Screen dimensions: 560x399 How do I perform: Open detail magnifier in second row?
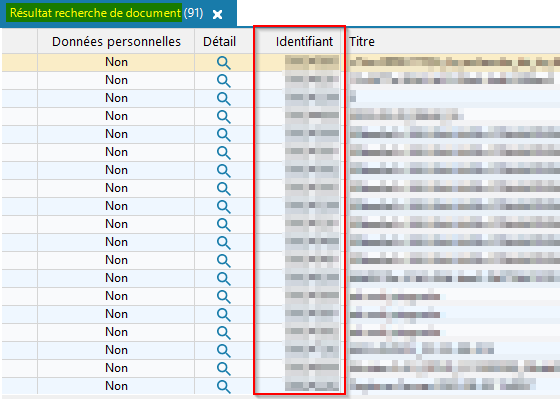(224, 81)
